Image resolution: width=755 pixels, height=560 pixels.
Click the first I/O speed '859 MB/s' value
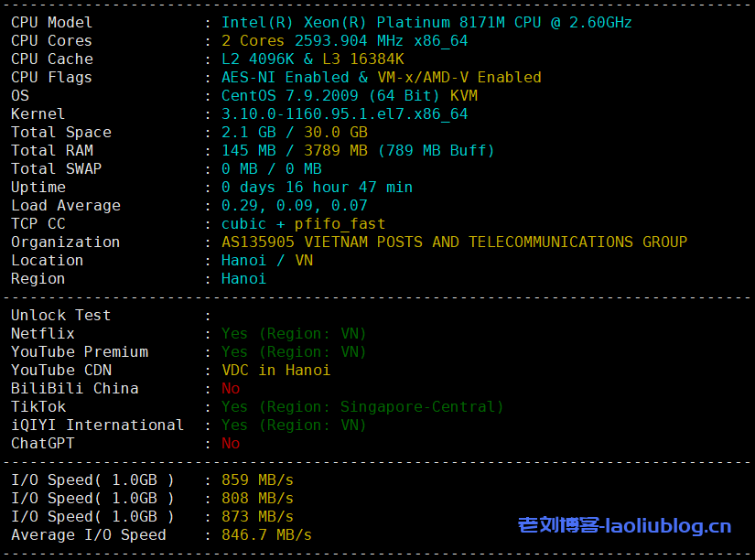pos(257,479)
